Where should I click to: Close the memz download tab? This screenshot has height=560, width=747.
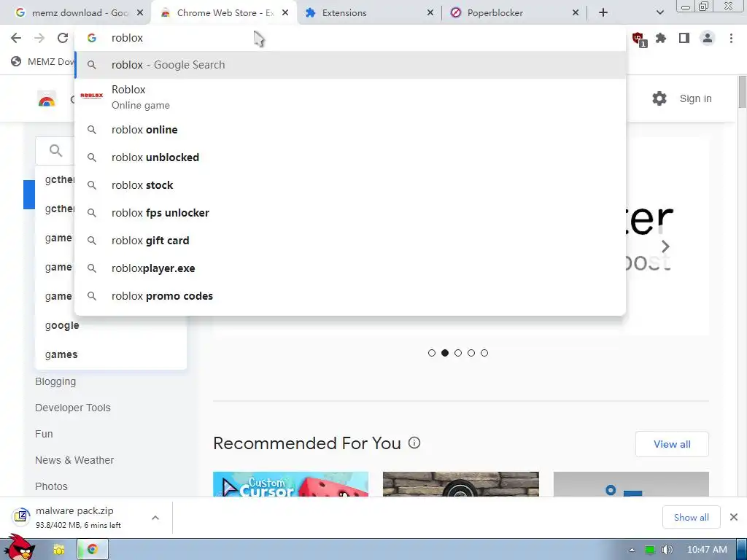point(140,13)
